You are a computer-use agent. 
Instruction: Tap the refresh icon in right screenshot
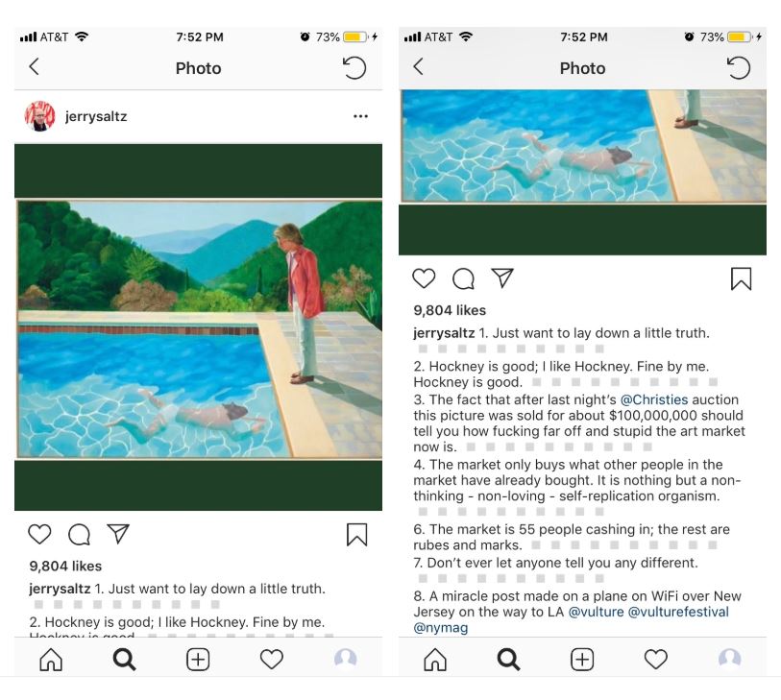click(x=738, y=68)
